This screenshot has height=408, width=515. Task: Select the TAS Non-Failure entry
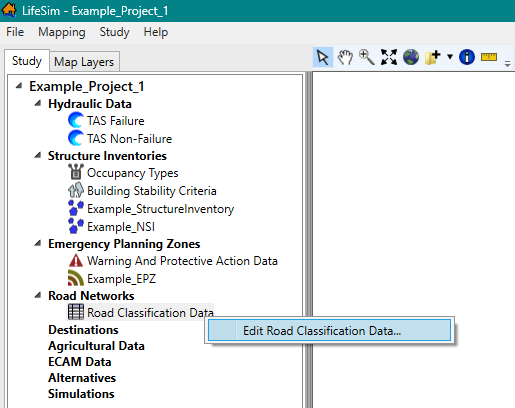[129, 138]
